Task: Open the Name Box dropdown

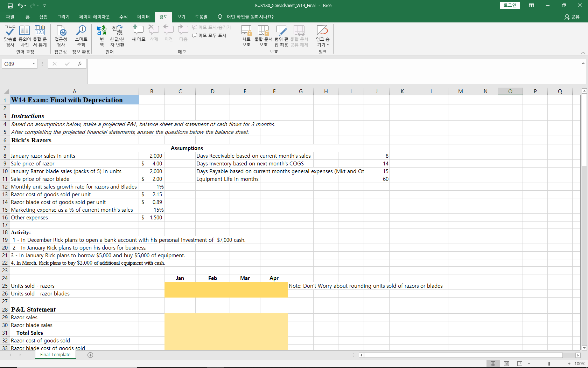Action: pyautogui.click(x=33, y=64)
